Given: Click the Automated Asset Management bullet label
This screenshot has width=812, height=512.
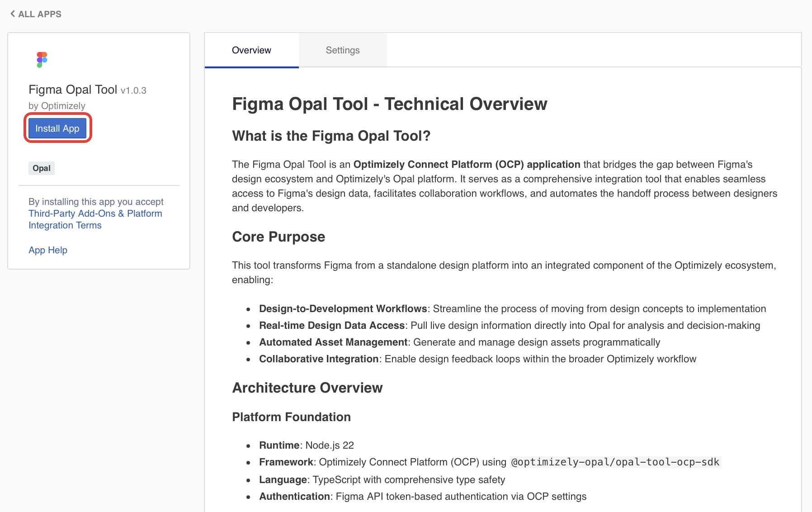Looking at the screenshot, I should (333, 342).
